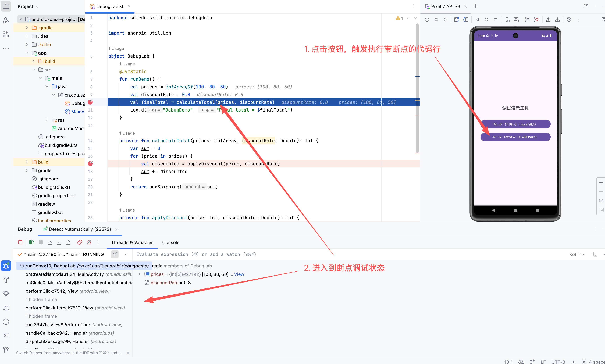Stop the debug session

[x=20, y=242]
